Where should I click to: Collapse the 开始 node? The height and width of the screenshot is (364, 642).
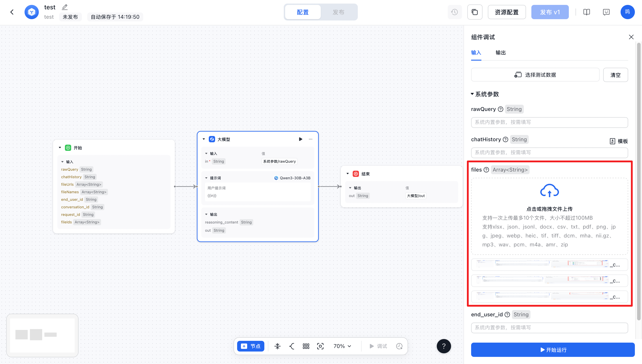(x=60, y=148)
